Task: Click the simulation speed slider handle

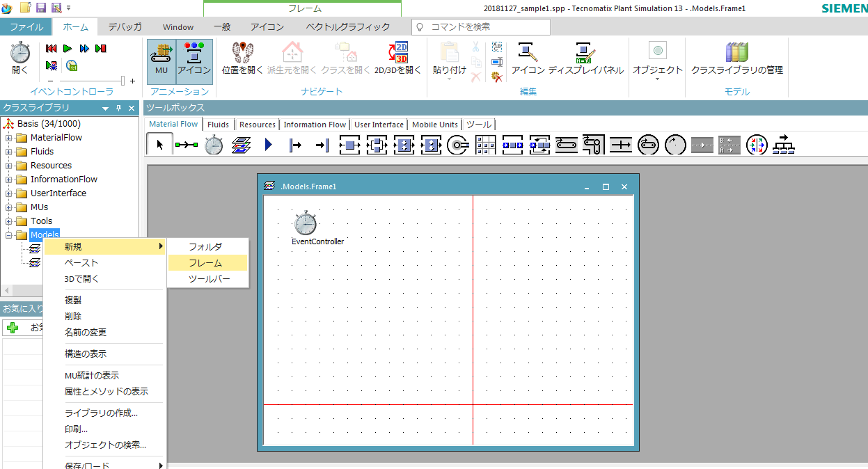Action: pos(123,81)
